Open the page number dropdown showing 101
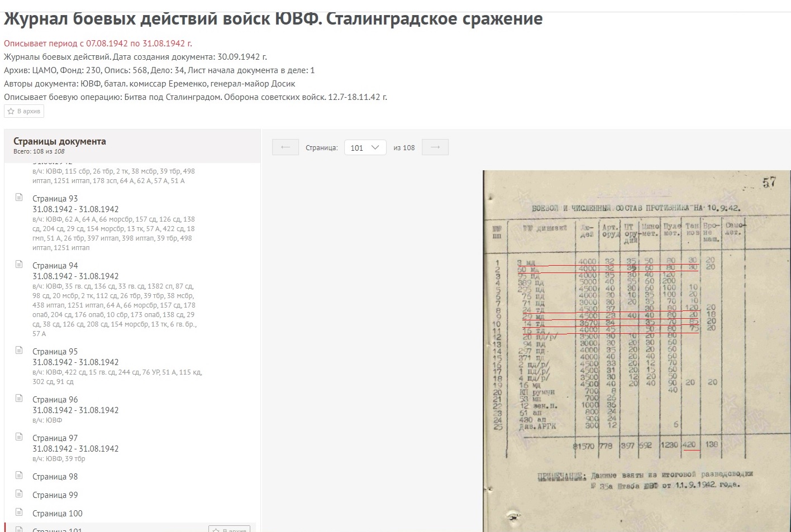Viewport: 791px width, 532px height. [365, 147]
